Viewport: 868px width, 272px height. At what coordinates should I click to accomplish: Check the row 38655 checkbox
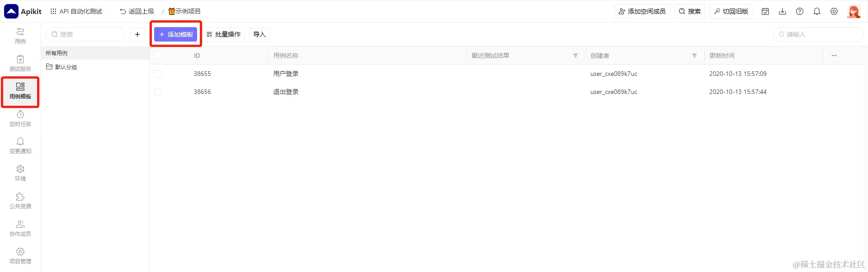click(x=158, y=74)
